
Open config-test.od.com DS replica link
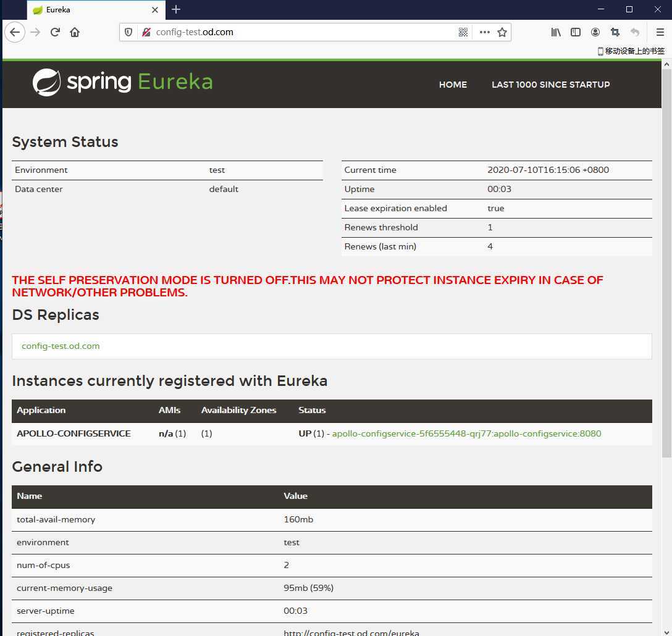tap(61, 346)
